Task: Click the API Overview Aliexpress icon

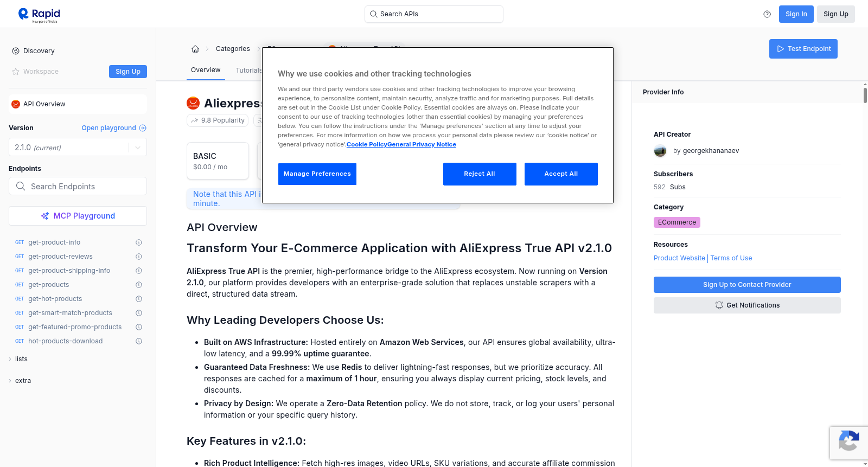Action: [x=16, y=104]
